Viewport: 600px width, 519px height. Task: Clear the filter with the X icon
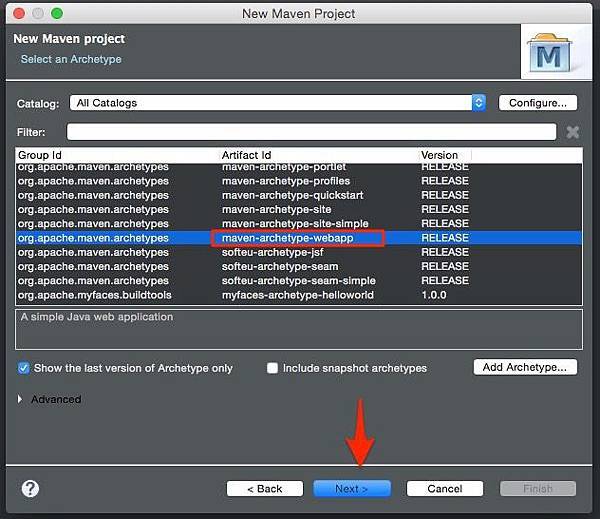(x=572, y=132)
